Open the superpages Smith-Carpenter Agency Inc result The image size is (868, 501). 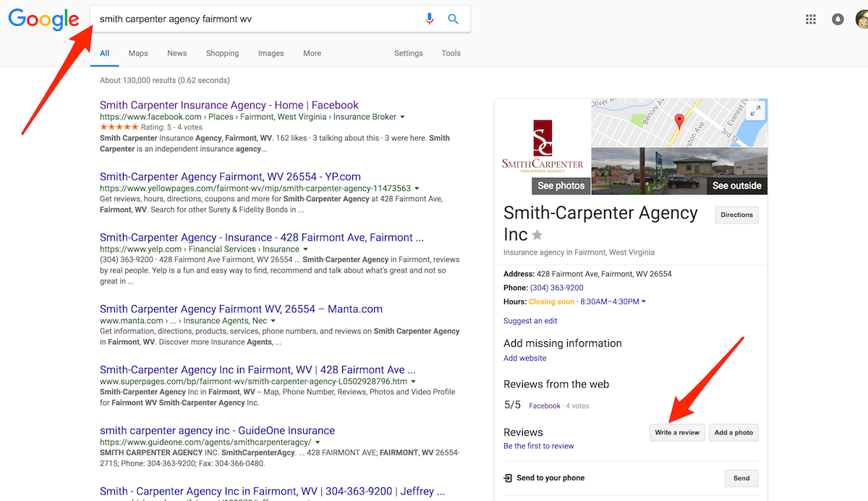(258, 369)
